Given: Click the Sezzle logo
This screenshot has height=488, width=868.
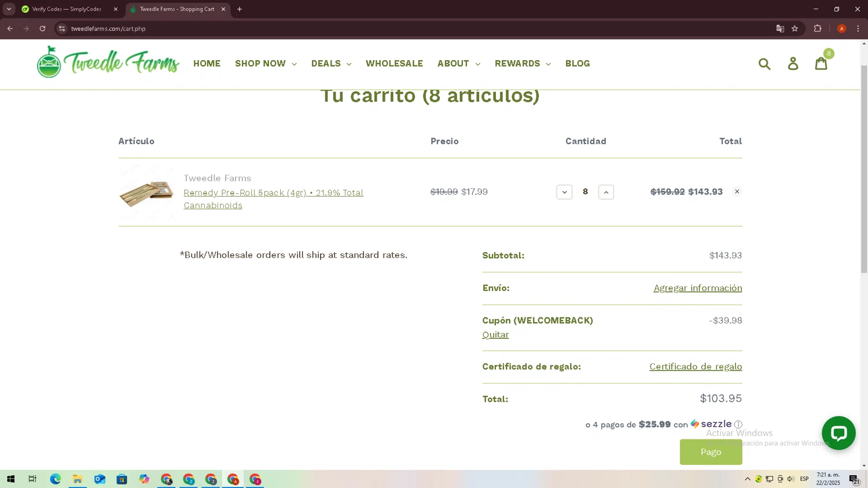Looking at the screenshot, I should click(x=711, y=424).
